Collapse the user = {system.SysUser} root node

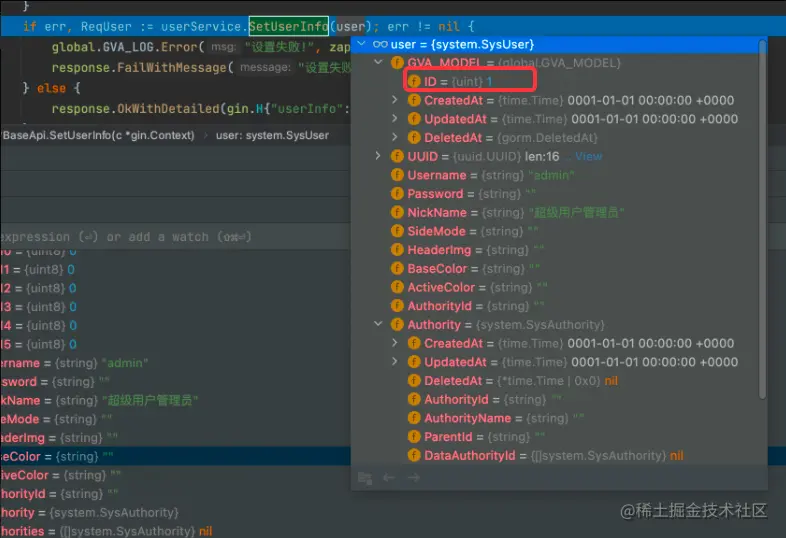point(361,44)
